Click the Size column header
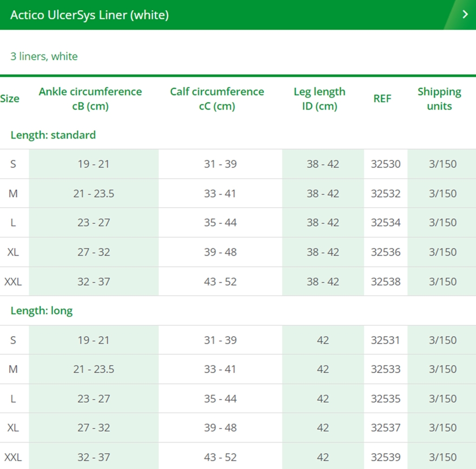476x469 pixels. [x=10, y=98]
